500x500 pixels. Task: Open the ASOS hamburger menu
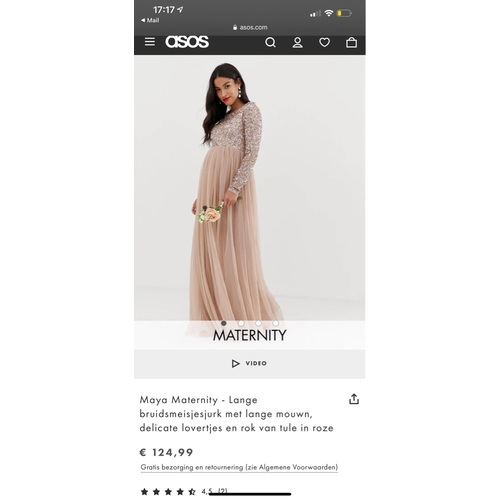point(150,42)
